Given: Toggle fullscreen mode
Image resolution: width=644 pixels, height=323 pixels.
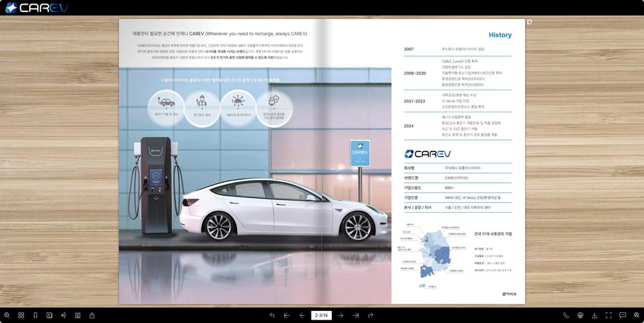Looking at the screenshot, I should (x=608, y=316).
